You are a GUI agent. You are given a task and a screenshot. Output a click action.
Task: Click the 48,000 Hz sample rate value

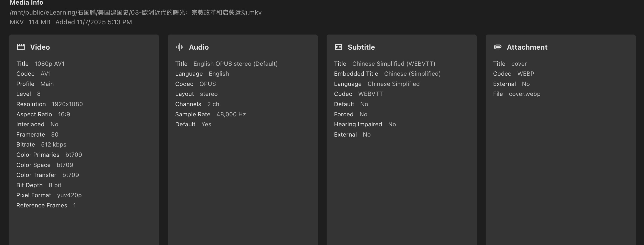[231, 114]
